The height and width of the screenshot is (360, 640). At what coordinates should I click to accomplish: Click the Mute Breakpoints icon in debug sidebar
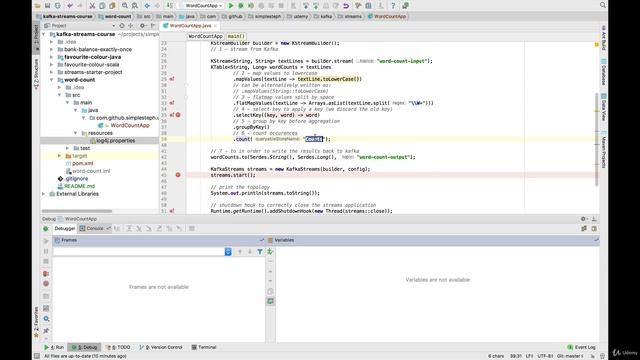[46, 284]
